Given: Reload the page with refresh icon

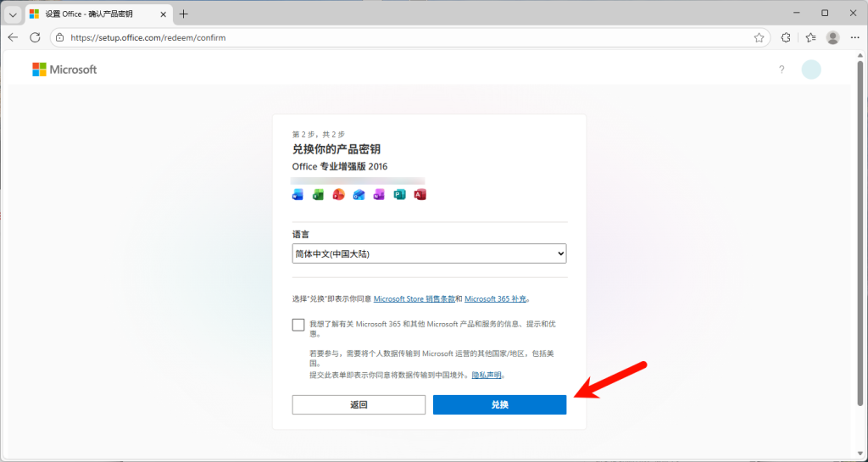Looking at the screenshot, I should click(35, 37).
